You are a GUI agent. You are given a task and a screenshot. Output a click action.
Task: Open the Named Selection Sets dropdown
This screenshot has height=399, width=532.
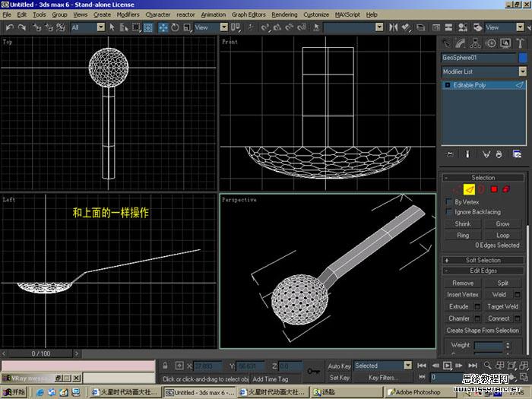click(x=379, y=27)
